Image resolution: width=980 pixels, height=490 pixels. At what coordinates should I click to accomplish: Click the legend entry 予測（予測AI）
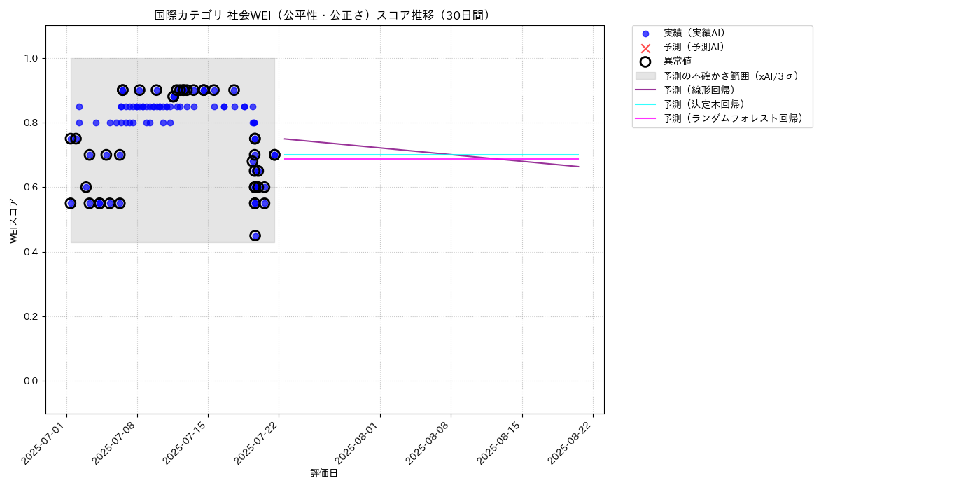694,47
